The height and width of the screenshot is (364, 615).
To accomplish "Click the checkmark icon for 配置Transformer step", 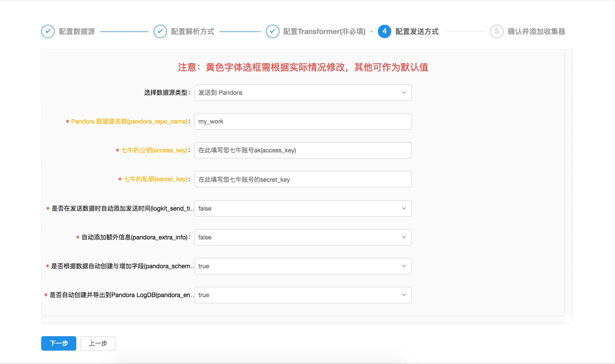I will (x=273, y=31).
